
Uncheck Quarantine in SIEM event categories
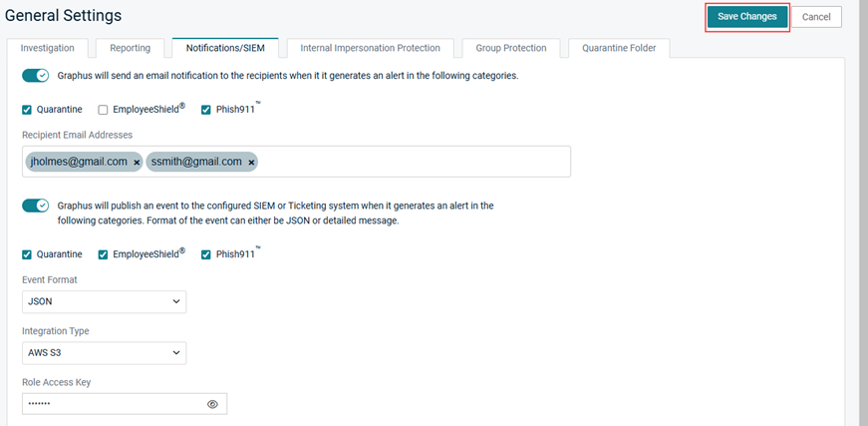27,254
